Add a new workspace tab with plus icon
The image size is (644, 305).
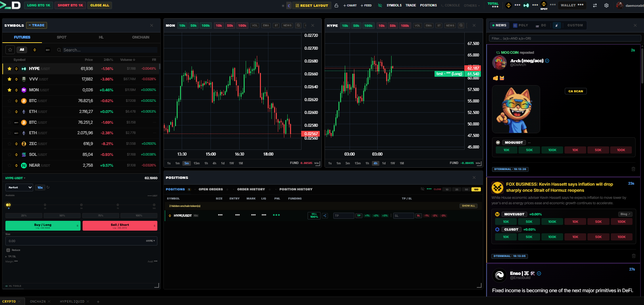point(98,301)
